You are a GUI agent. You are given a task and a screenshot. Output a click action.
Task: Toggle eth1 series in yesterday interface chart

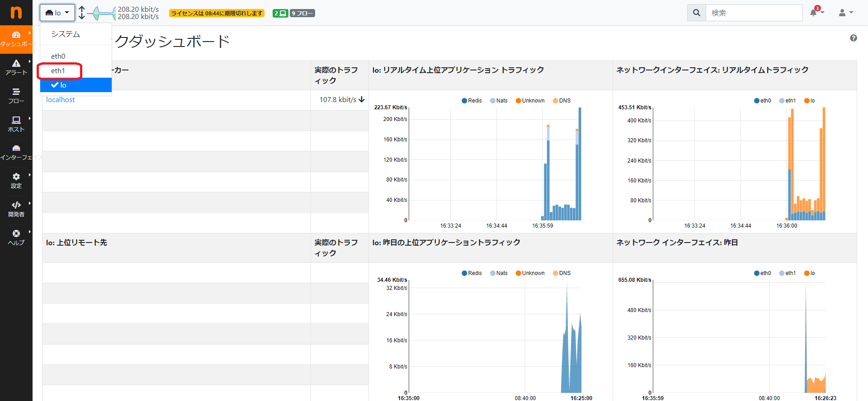click(788, 273)
